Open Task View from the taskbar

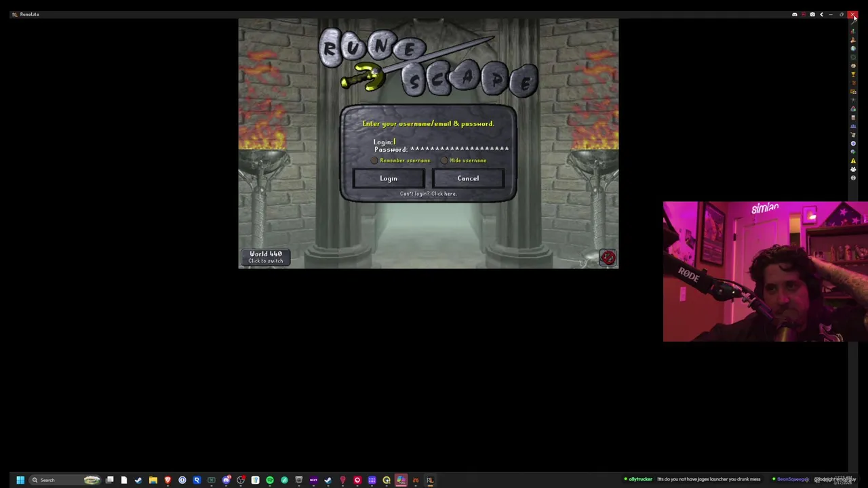(x=109, y=480)
